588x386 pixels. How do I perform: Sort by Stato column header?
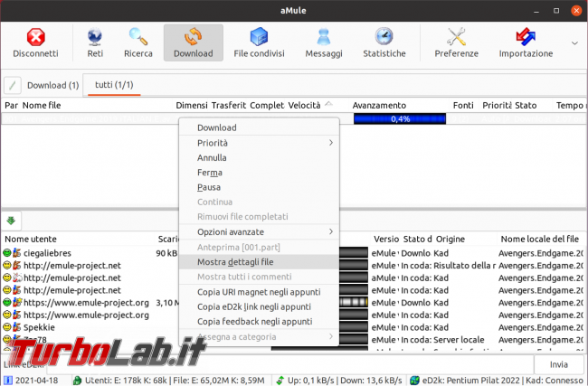click(x=526, y=105)
